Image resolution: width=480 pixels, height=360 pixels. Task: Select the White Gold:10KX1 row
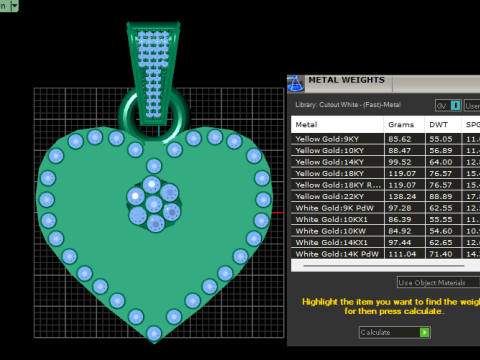coord(386,220)
